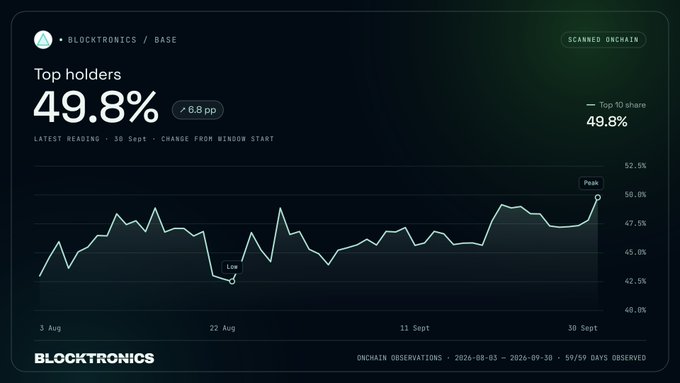The height and width of the screenshot is (383, 680).
Task: Click the Top holders title
Action: pyautogui.click(x=78, y=74)
